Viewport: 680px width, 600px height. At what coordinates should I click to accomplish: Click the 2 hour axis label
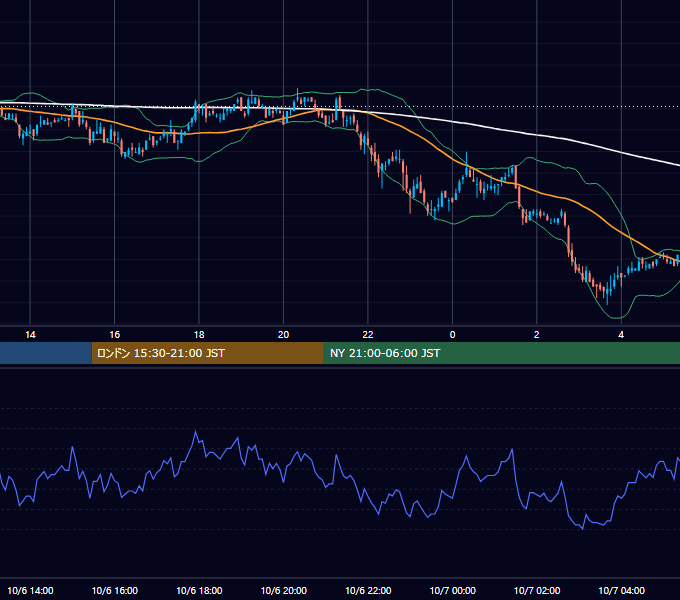click(x=536, y=335)
